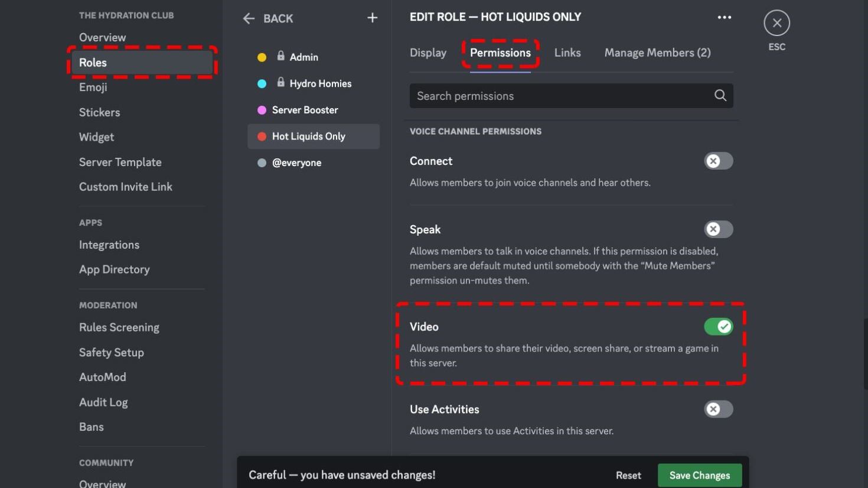The height and width of the screenshot is (488, 868).
Task: Select the @everyone role
Action: point(296,163)
